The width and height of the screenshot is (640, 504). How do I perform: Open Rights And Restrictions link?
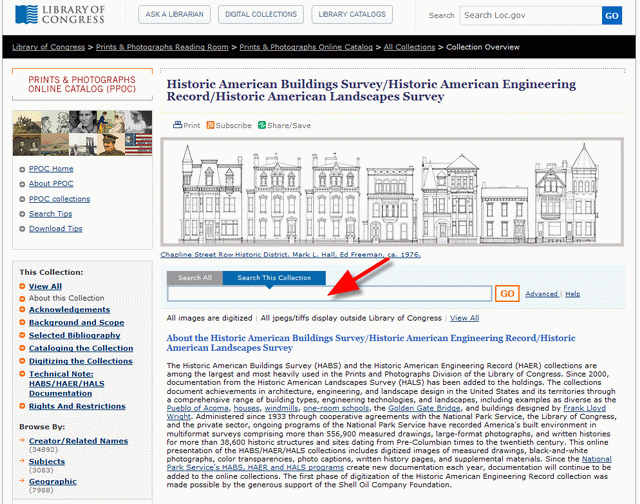[x=77, y=406]
